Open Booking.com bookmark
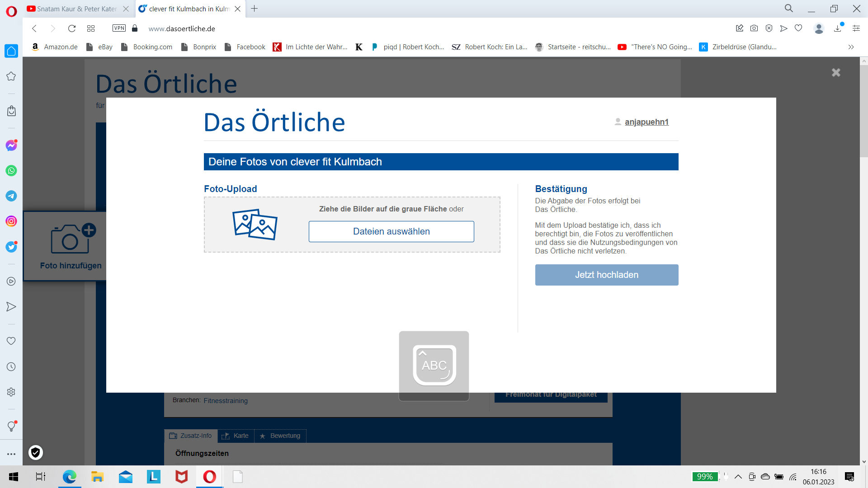 point(146,47)
